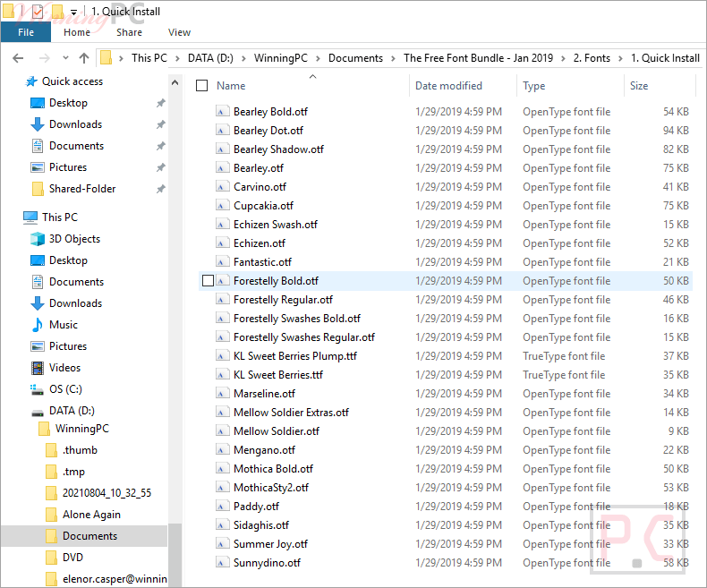
Task: Click the 3D Objects cube icon
Action: 38,239
